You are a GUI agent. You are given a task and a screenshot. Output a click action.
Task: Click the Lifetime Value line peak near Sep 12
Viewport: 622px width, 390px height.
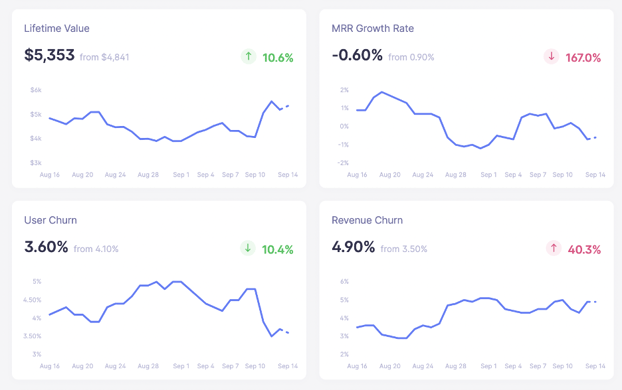pyautogui.click(x=272, y=102)
